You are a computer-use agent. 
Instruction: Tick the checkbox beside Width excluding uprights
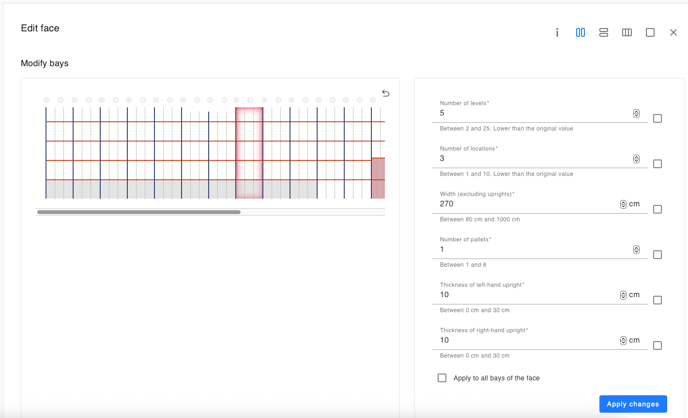(657, 209)
